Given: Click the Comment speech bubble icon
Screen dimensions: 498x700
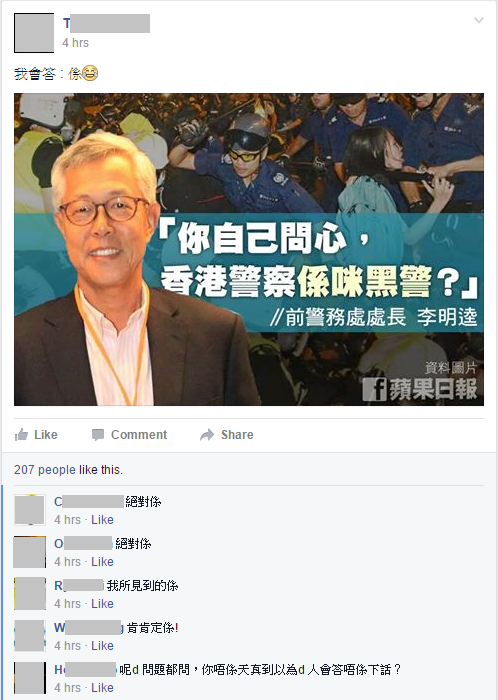Looking at the screenshot, I should (x=98, y=435).
